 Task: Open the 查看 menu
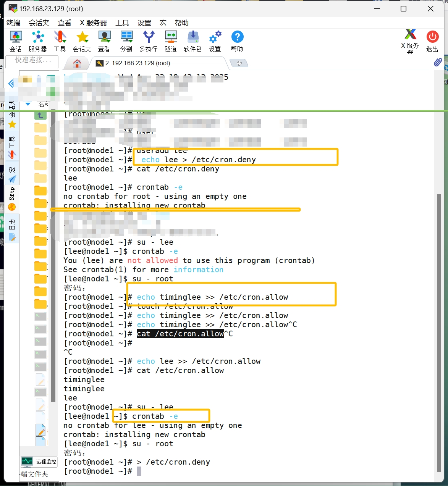[65, 23]
